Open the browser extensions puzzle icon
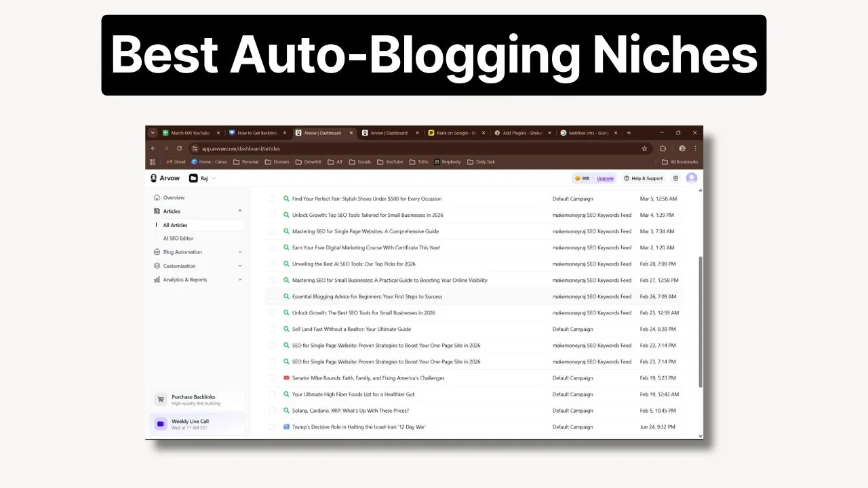This screenshot has height=488, width=868. (x=663, y=148)
